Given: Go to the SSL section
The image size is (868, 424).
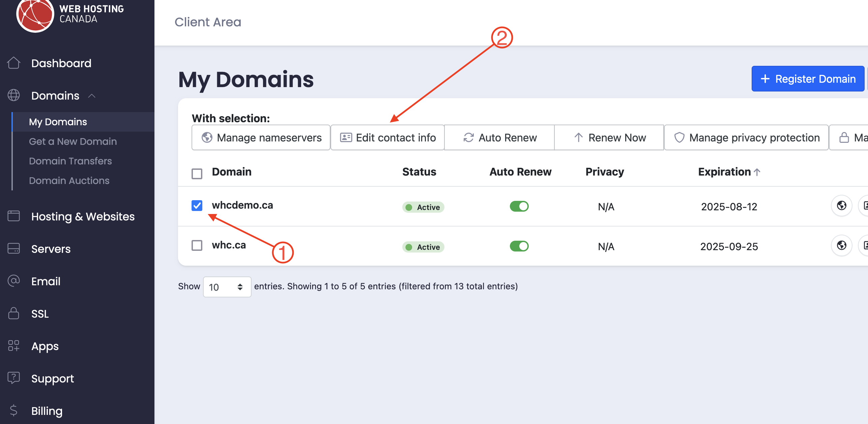Looking at the screenshot, I should (40, 314).
